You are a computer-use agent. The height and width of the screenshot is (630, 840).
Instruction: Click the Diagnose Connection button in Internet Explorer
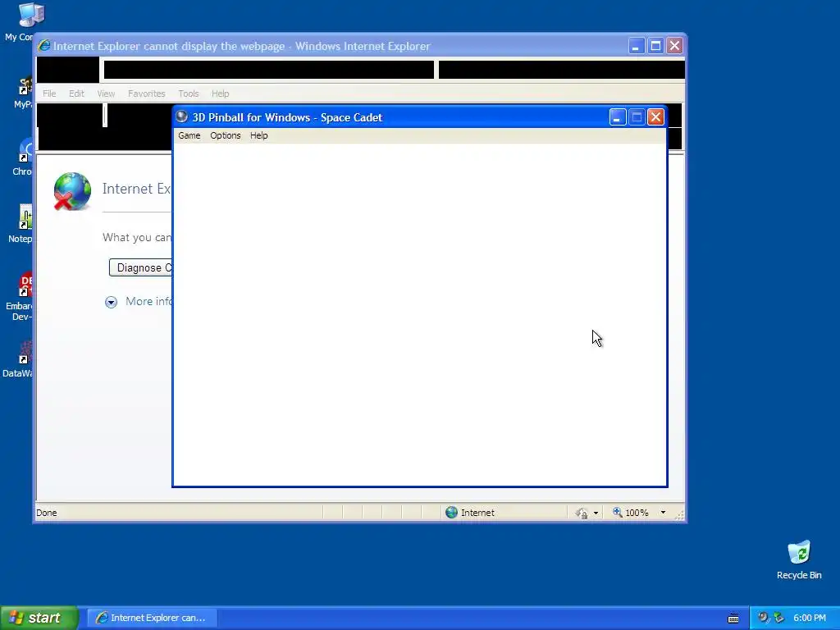coord(140,268)
